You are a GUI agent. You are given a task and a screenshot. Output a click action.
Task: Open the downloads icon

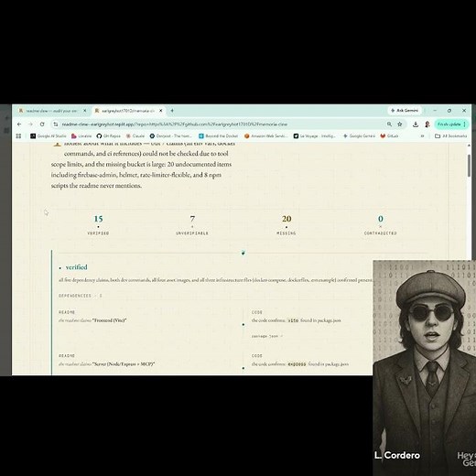click(416, 124)
